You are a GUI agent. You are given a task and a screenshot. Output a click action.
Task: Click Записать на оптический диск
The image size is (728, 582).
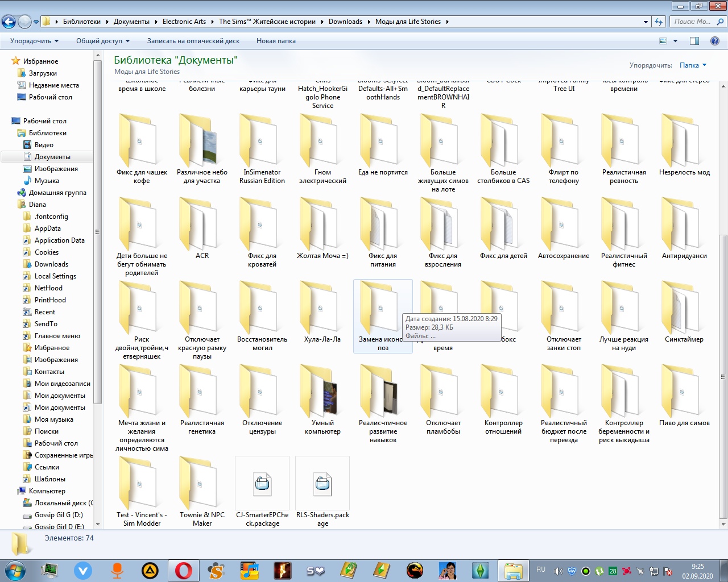tap(193, 41)
